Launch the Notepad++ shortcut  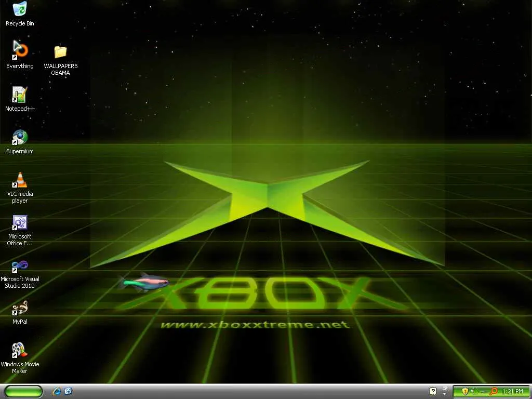coord(20,99)
